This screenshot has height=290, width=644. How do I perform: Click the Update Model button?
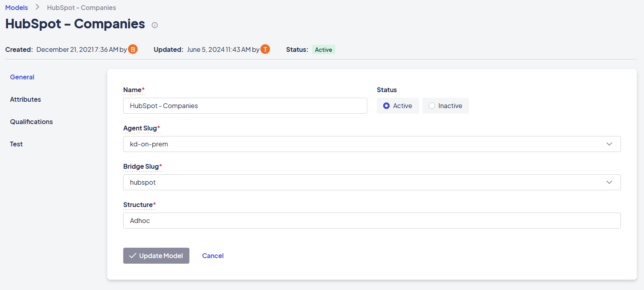tap(156, 256)
